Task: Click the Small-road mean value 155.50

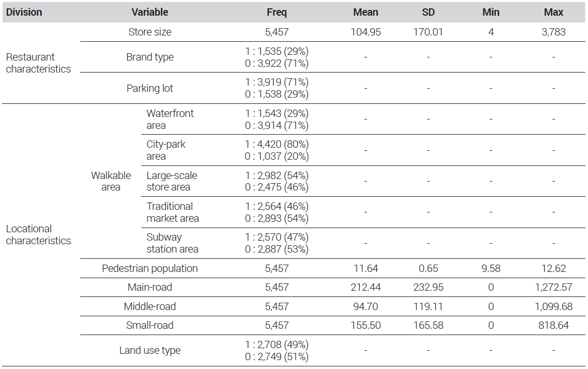Action: 365,325
